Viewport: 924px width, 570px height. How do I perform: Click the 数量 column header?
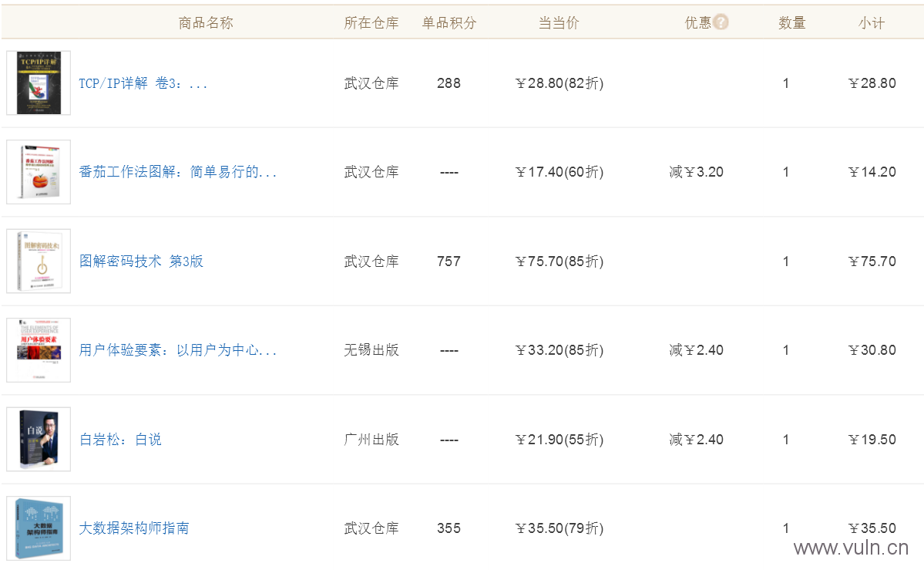(x=791, y=23)
